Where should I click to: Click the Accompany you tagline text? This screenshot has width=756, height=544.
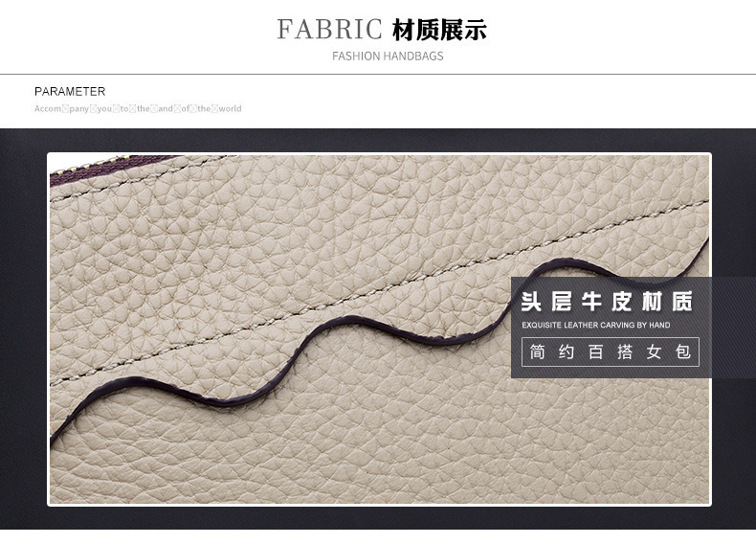[138, 109]
